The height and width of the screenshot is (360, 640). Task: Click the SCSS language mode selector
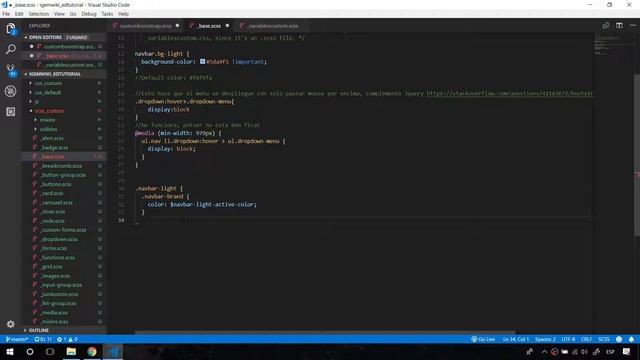pyautogui.click(x=604, y=339)
